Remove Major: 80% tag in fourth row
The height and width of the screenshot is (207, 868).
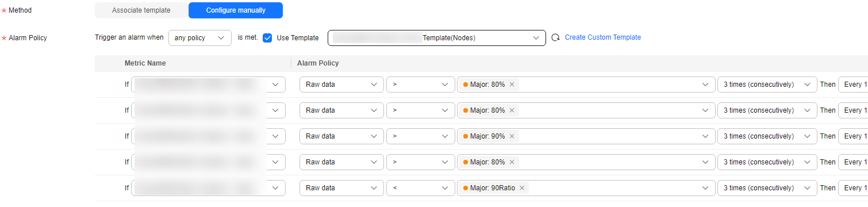point(511,162)
